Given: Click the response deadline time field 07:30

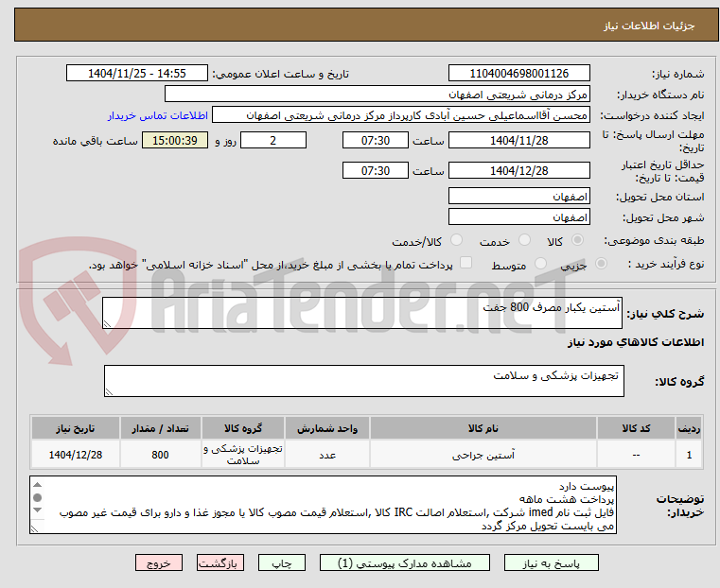Looking at the screenshot, I should 376,140.
